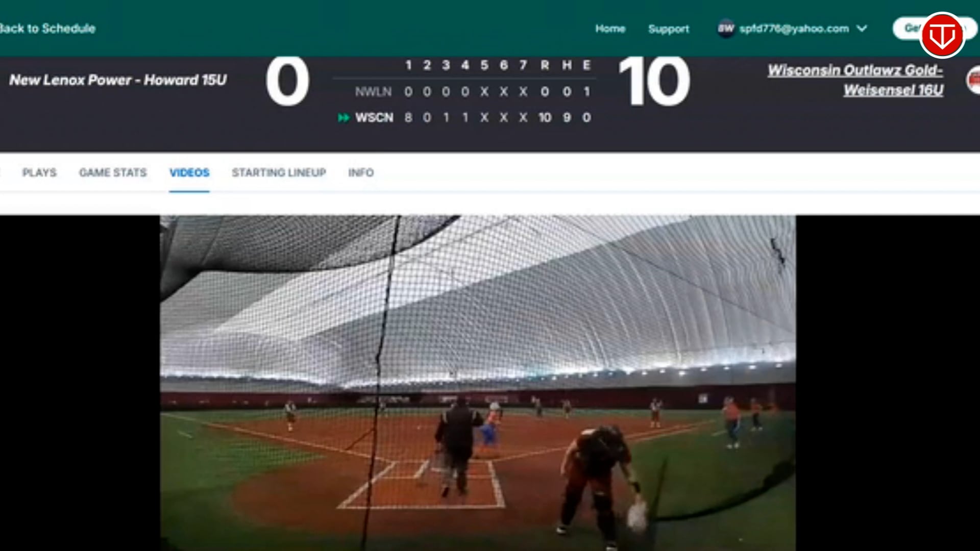The width and height of the screenshot is (980, 551).
Task: Click the BW user avatar icon
Action: (x=725, y=29)
